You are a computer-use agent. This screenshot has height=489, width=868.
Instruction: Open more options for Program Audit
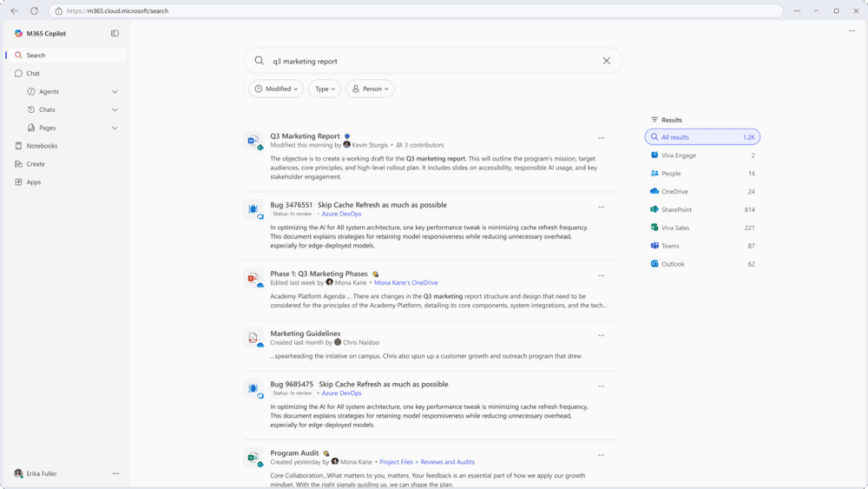tap(602, 454)
